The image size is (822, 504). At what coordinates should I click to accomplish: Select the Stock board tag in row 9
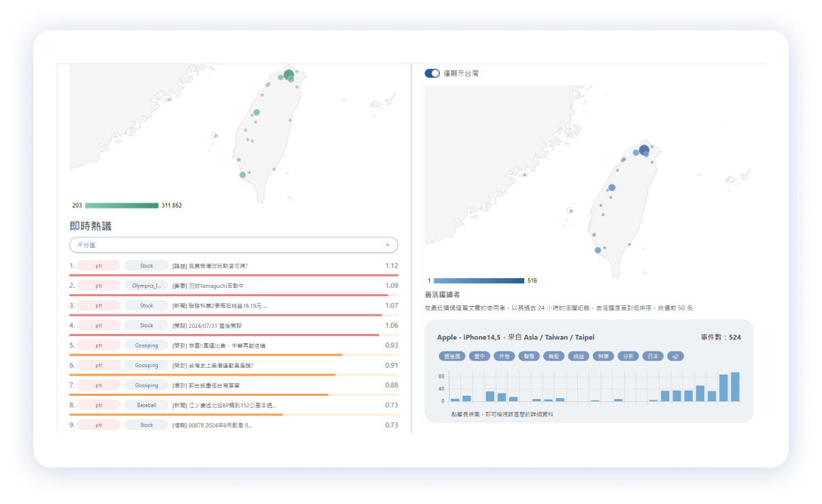[147, 425]
